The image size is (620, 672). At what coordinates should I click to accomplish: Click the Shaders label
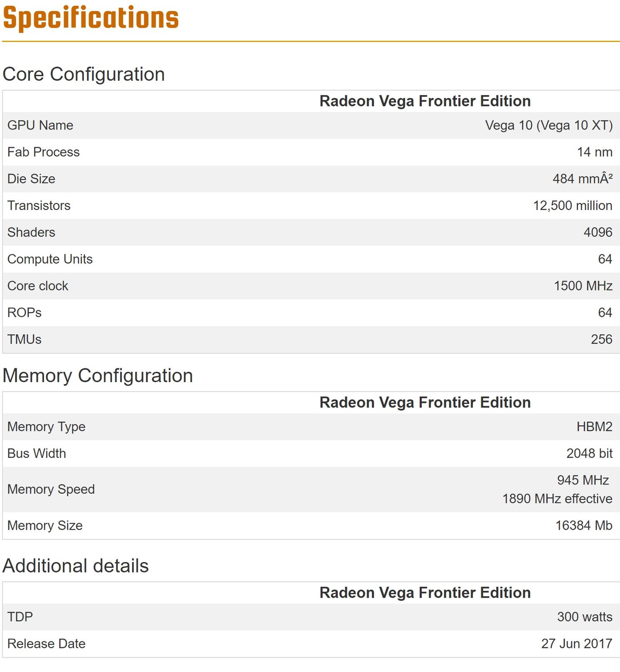coord(31,232)
